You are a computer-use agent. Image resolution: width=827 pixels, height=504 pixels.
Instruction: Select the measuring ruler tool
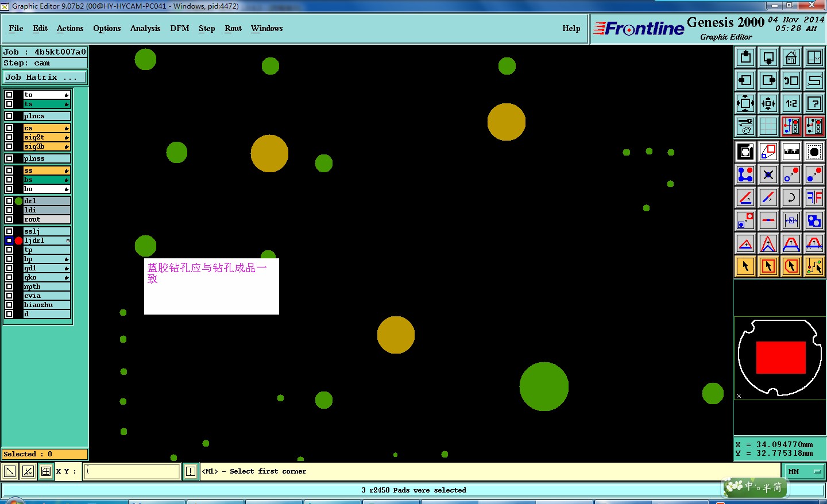click(791, 152)
